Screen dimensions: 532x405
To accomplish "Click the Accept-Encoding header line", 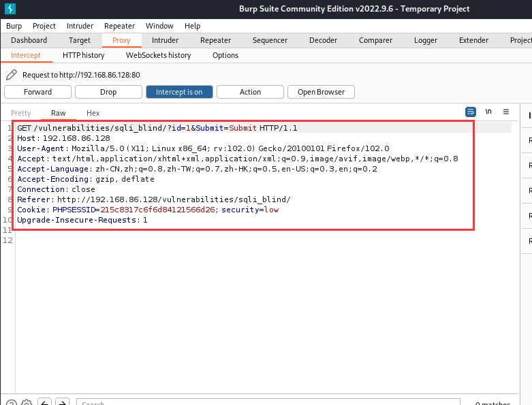I will coord(86,179).
